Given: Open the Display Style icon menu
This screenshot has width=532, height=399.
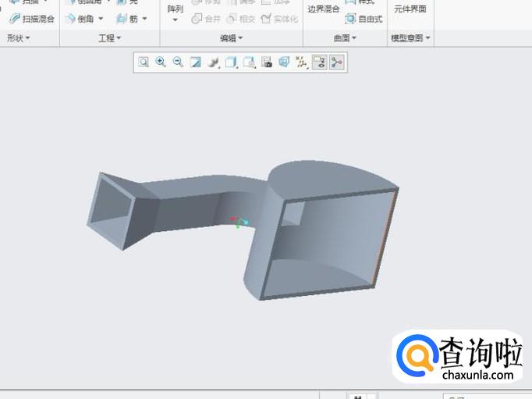Looking at the screenshot, I should pos(231,62).
